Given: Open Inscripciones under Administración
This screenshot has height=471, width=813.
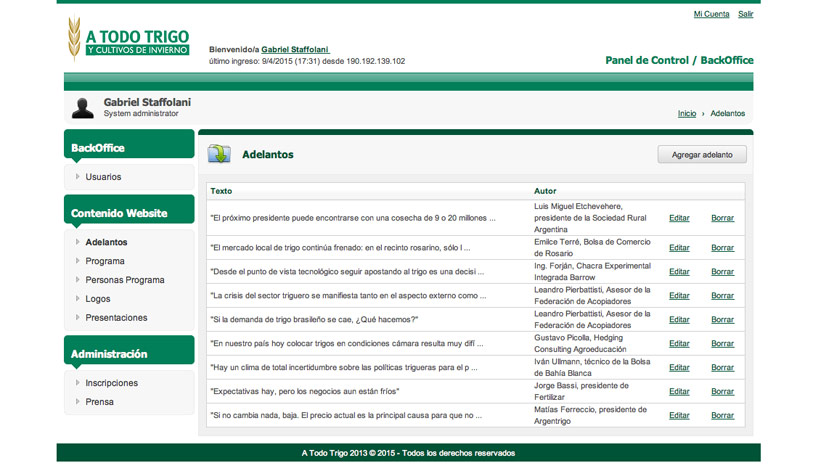Looking at the screenshot, I should click(111, 383).
